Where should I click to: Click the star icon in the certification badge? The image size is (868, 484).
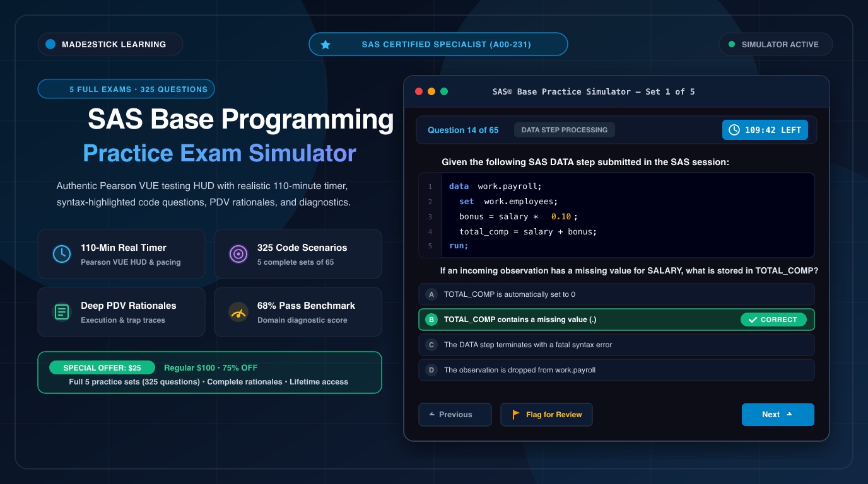(x=325, y=45)
